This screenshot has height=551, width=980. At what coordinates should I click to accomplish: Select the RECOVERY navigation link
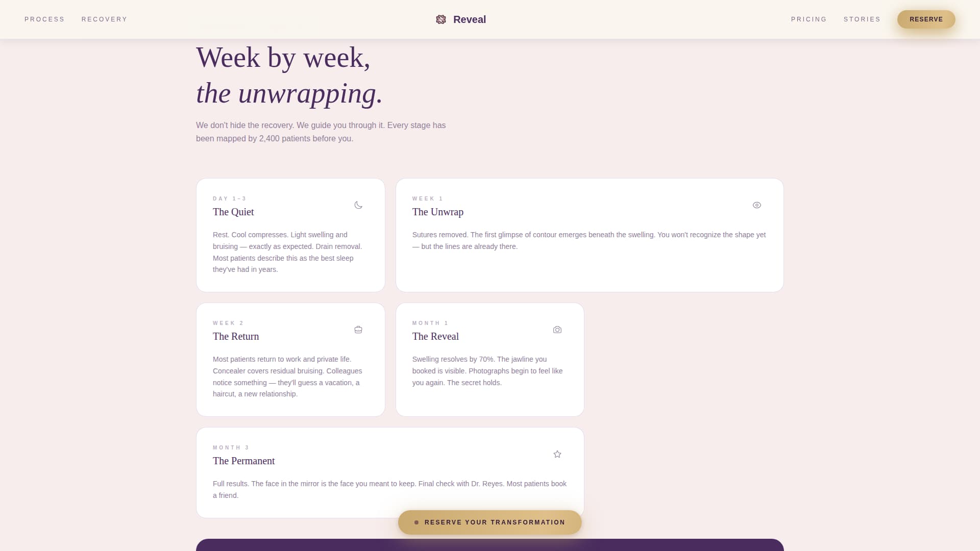(x=104, y=19)
